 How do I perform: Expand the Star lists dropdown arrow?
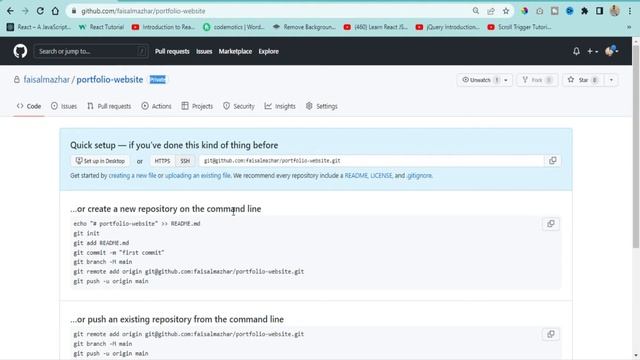(x=611, y=80)
